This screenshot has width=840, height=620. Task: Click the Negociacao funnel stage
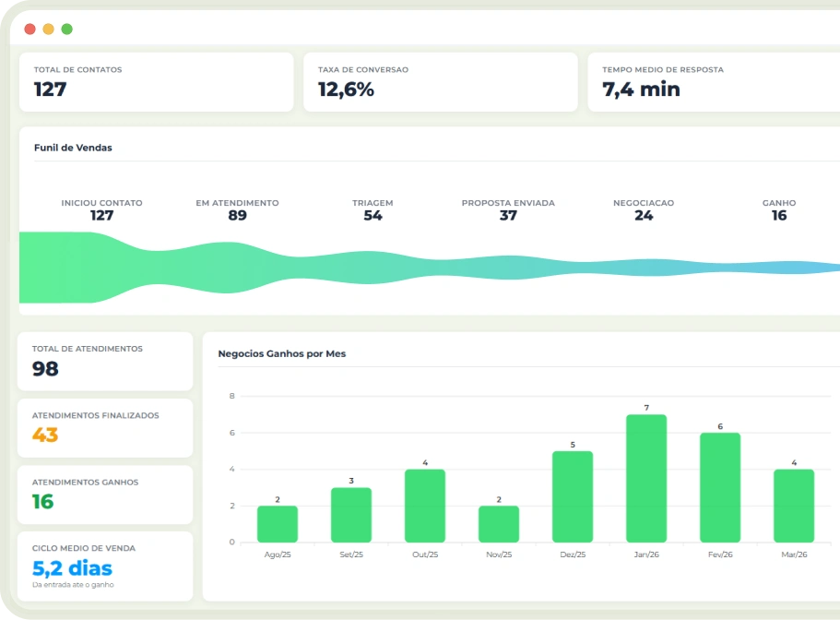pos(644,209)
